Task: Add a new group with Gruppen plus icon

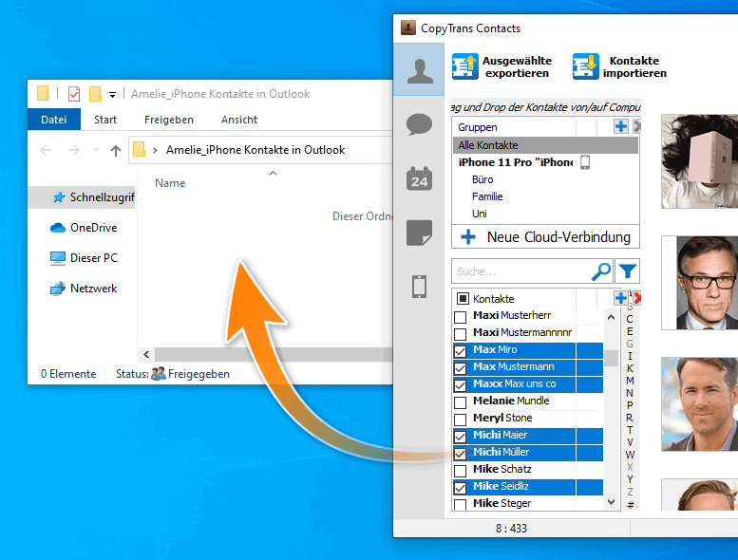Action: tap(620, 126)
